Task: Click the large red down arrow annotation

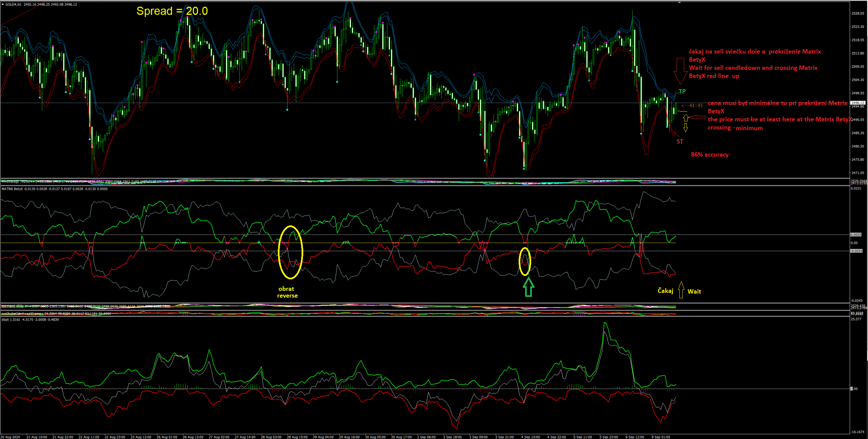Action: click(680, 71)
